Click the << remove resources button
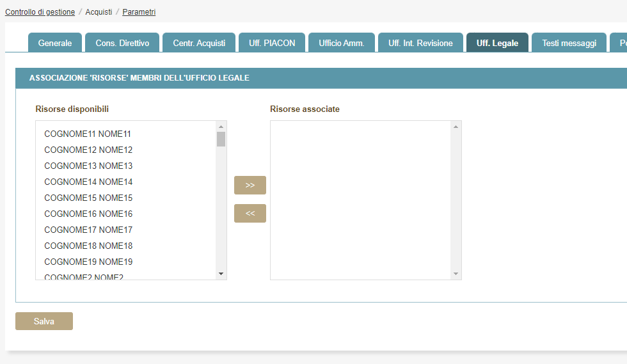The image size is (627, 364). [x=250, y=214]
